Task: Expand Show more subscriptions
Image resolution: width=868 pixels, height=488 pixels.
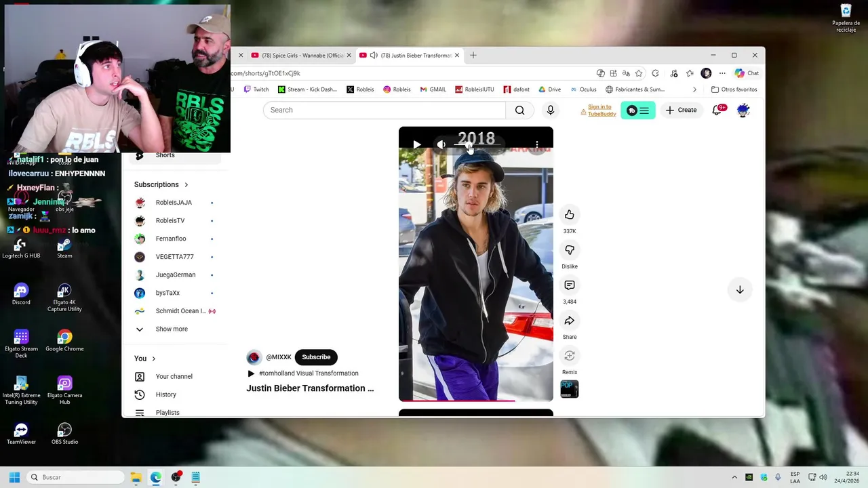Action: 172,329
